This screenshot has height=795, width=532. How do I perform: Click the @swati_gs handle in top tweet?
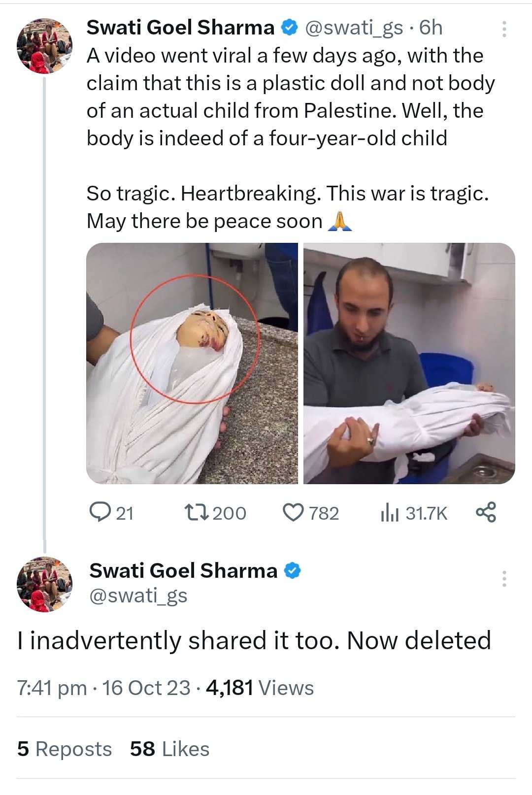click(x=354, y=28)
